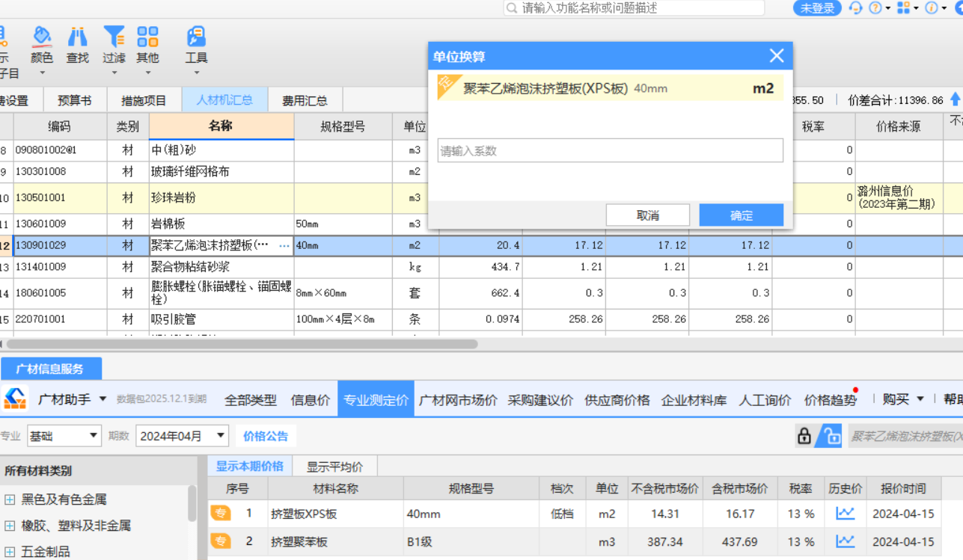Viewport: 963px width, 560px height.
Task: Click the 专 badge on row 2
Action: (x=221, y=541)
